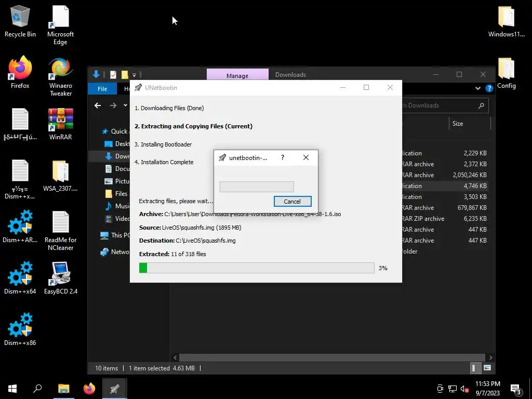
Task: Select the Firefox desktop shortcut
Action: (x=20, y=72)
